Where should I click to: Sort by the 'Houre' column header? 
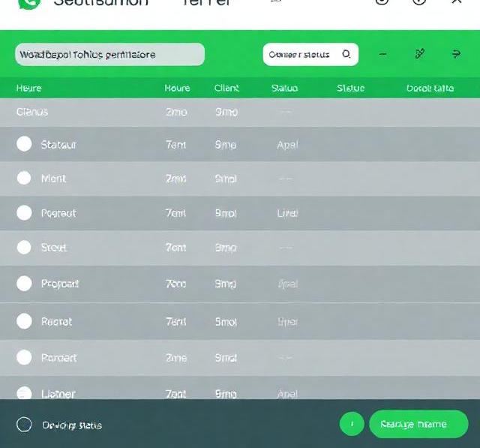[177, 89]
